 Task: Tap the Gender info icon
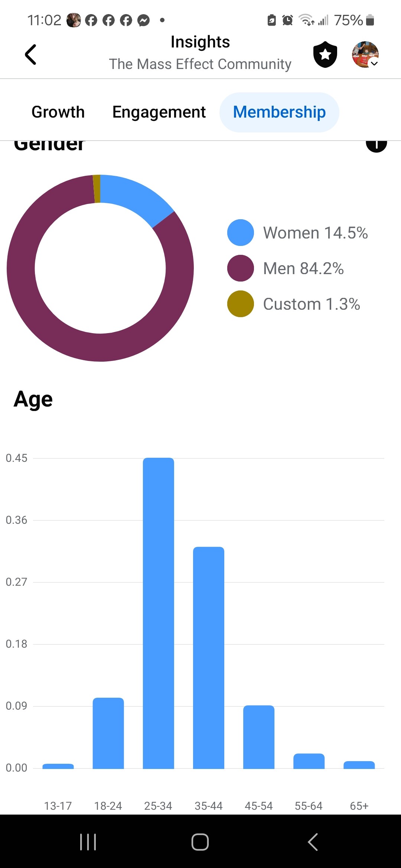point(376,145)
